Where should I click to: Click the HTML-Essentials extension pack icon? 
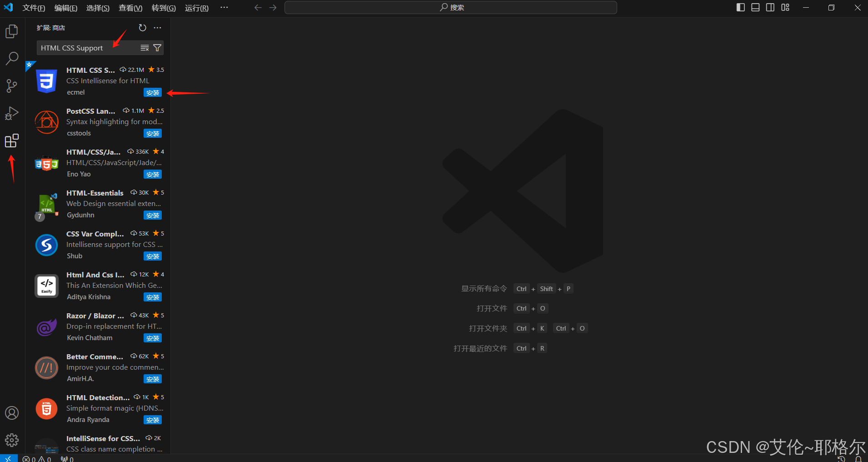tap(46, 204)
